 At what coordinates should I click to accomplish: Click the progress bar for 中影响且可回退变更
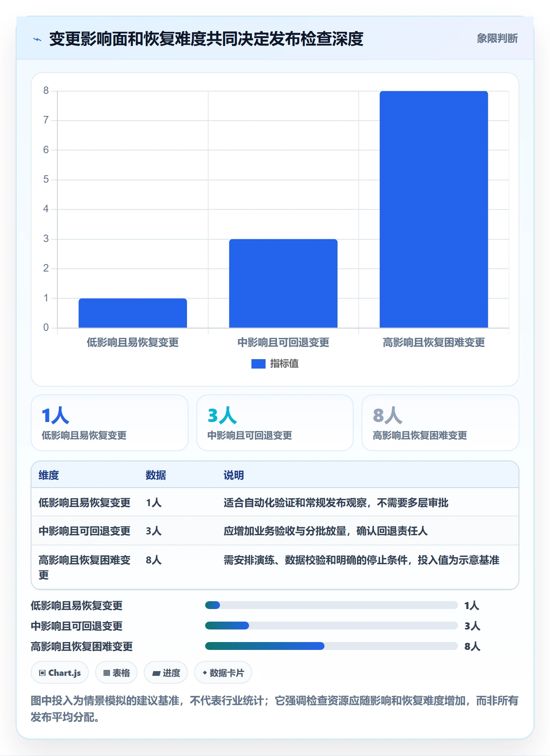(331, 626)
